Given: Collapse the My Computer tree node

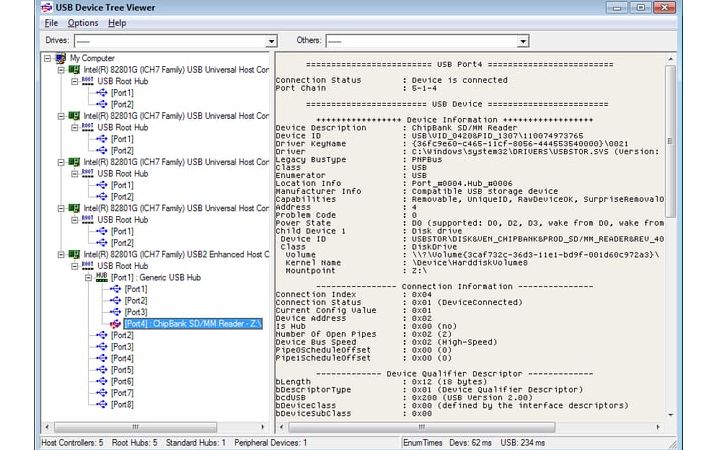Looking at the screenshot, I should pyautogui.click(x=47, y=58).
